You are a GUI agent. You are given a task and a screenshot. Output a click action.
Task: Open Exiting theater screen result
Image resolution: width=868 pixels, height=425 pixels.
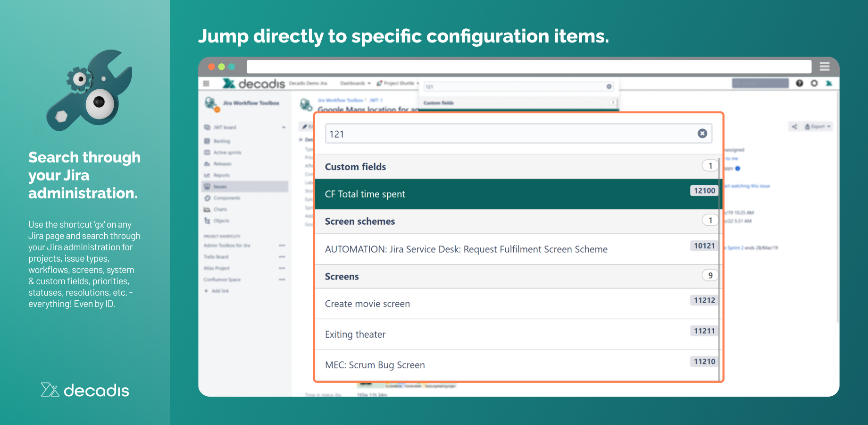516,334
